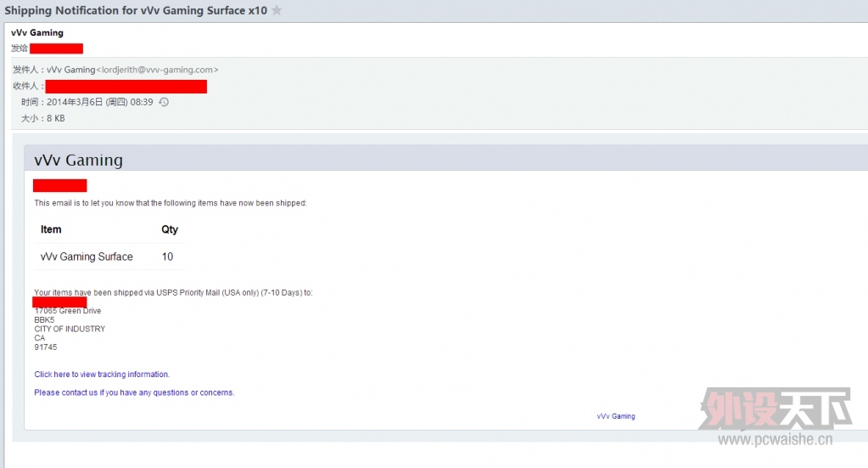The height and width of the screenshot is (468, 868).
Task: Open the vVv Gaming footer link
Action: pos(615,416)
